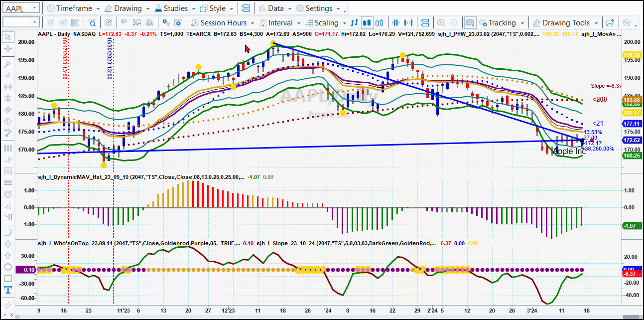Select the crosshair plus tool in sidebar

click(8, 49)
